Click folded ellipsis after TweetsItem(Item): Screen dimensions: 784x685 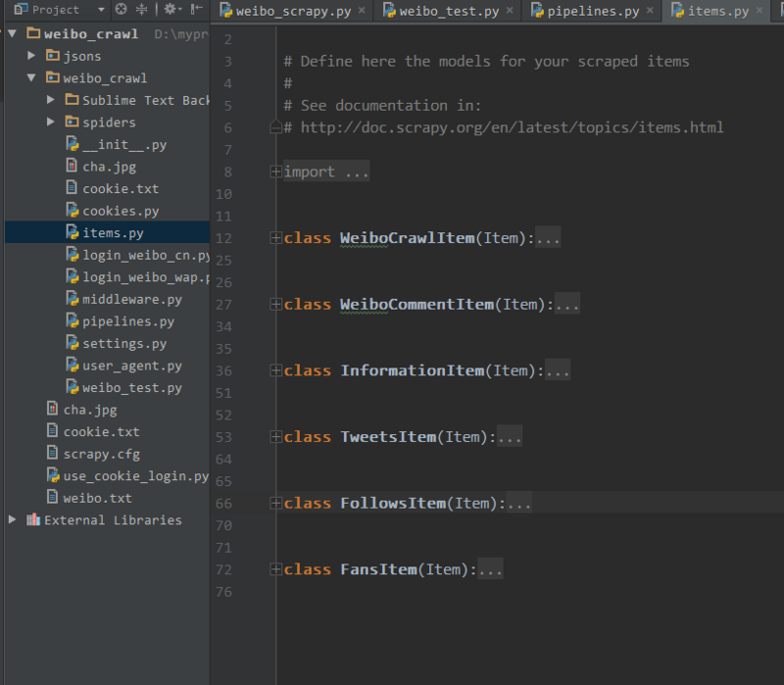tap(510, 437)
